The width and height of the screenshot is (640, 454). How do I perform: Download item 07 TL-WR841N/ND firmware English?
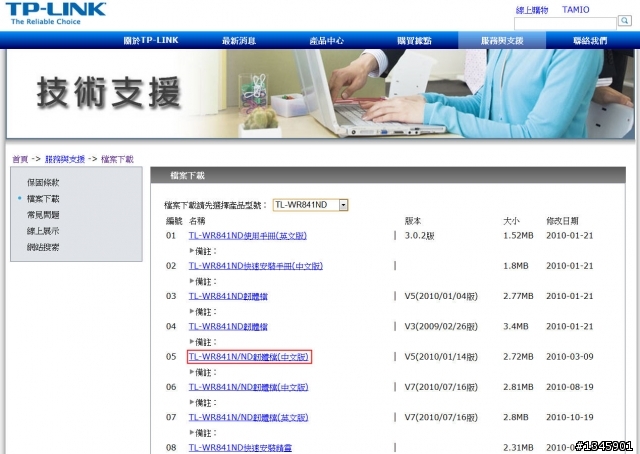248,417
